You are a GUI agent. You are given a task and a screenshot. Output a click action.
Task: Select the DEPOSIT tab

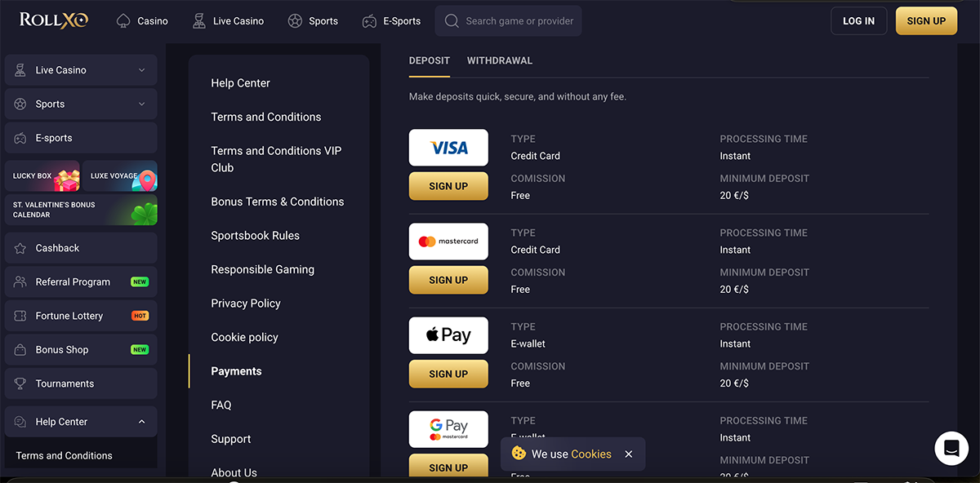click(429, 60)
